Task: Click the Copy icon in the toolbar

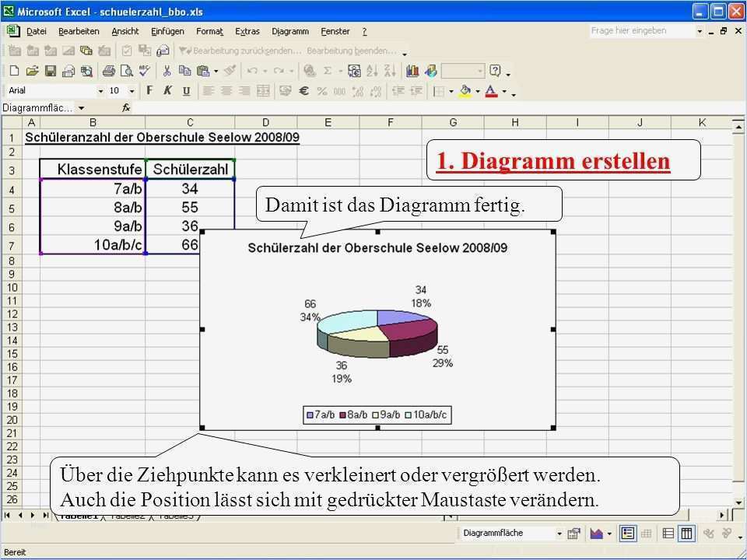Action: [x=184, y=72]
